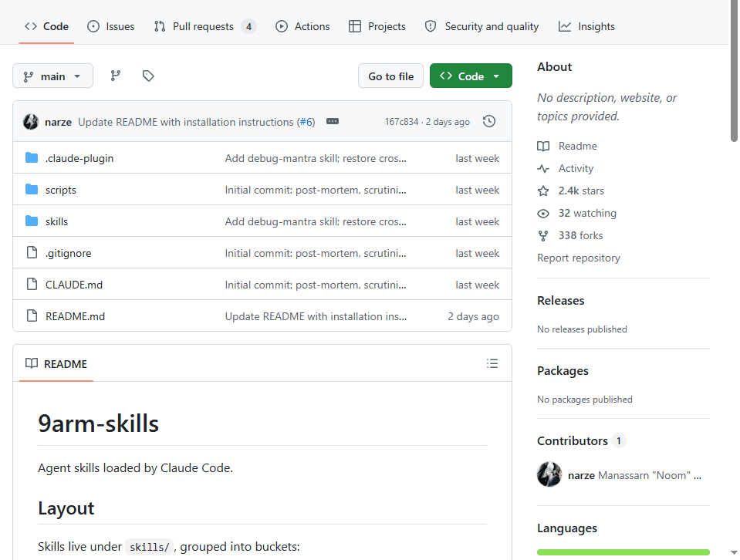
Task: View branches via the branch icon
Action: [116, 76]
